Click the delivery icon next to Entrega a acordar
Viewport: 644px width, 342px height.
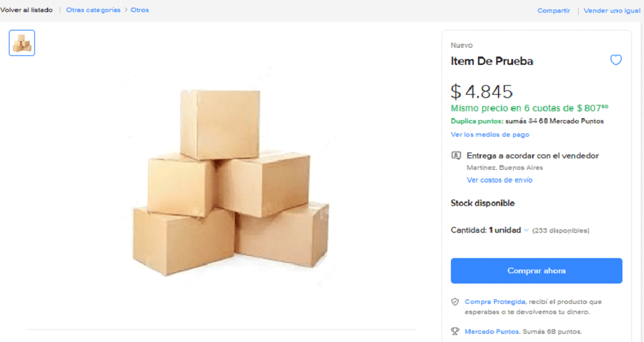click(456, 156)
